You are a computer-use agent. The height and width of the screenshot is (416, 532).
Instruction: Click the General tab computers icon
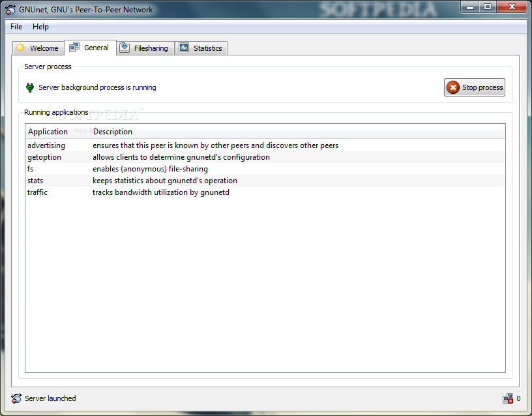tap(74, 47)
